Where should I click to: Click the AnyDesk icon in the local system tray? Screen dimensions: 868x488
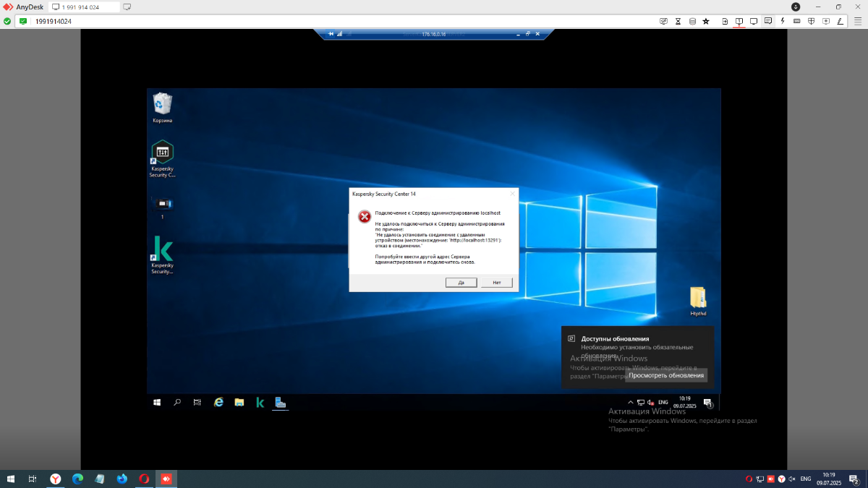click(x=771, y=479)
